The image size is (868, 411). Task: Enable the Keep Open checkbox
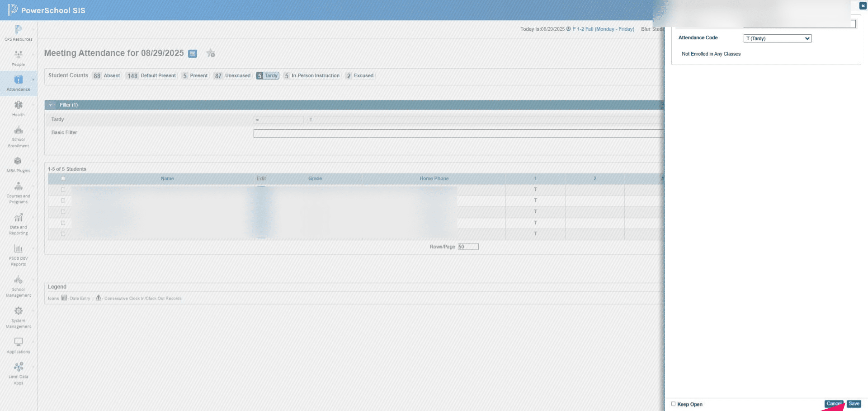point(674,404)
